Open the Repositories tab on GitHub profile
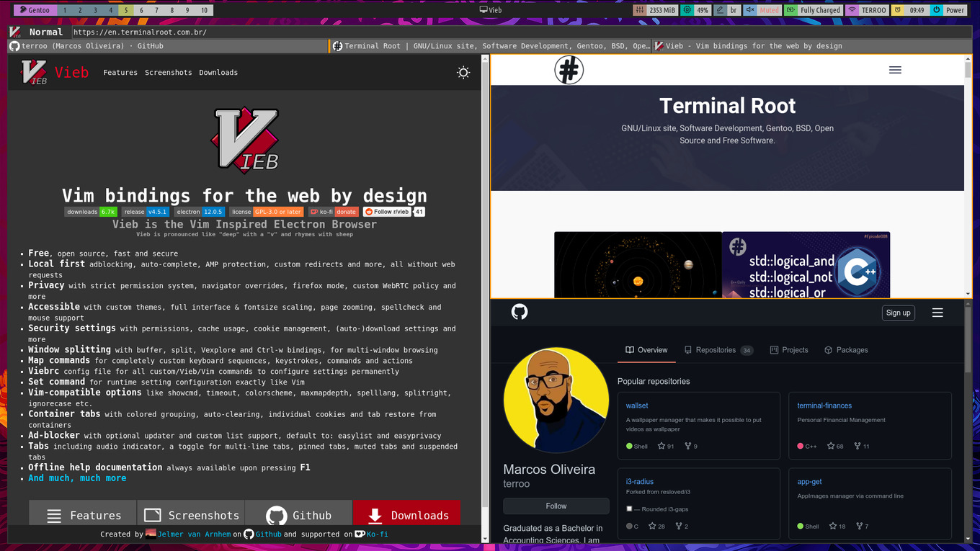The width and height of the screenshot is (980, 551). coord(718,350)
